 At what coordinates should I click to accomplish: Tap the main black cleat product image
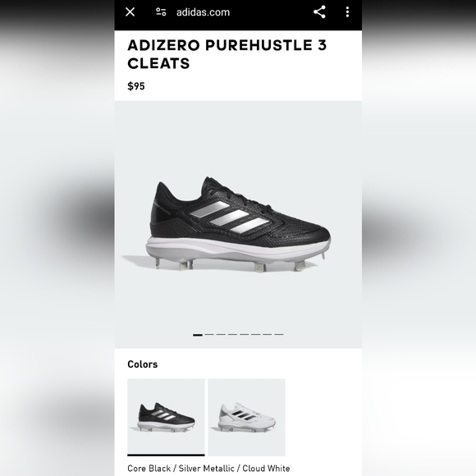[x=226, y=224]
